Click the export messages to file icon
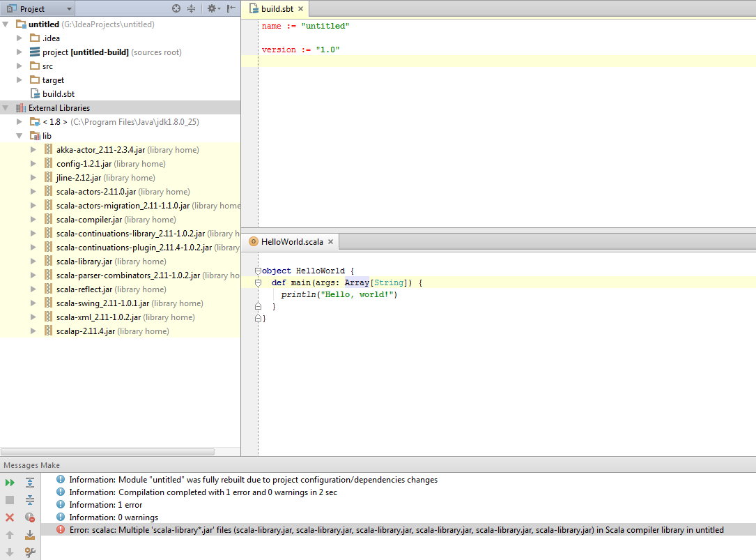The width and height of the screenshot is (756, 560). pyautogui.click(x=30, y=535)
